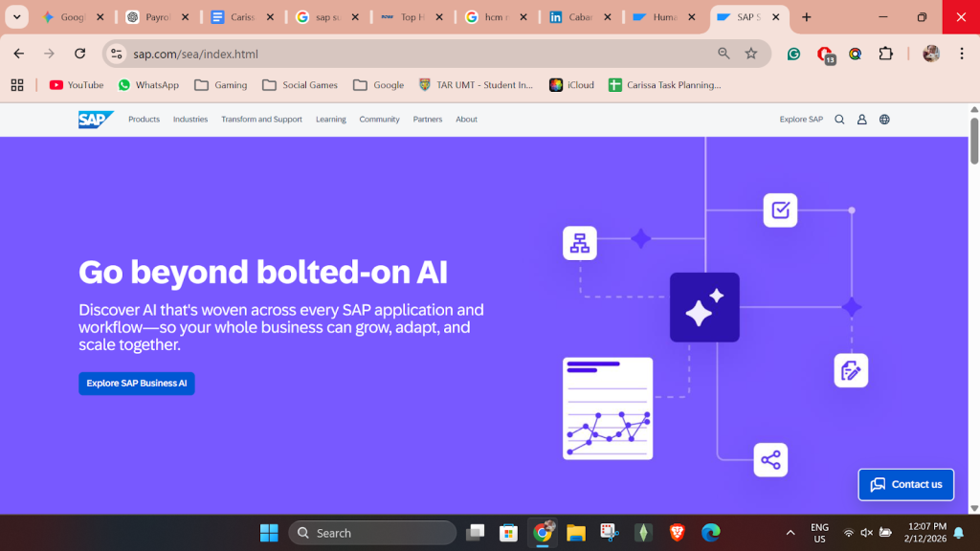Open the Extensions puzzle piece menu

pyautogui.click(x=885, y=54)
